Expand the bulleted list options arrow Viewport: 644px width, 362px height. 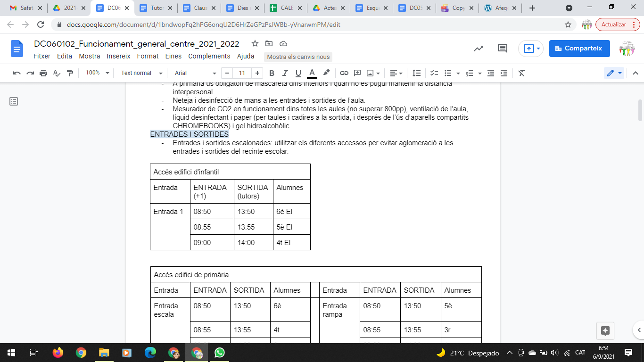point(457,73)
